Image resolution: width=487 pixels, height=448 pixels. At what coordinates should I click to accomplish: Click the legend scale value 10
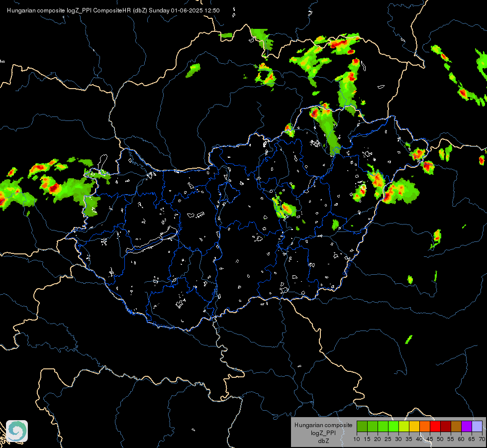coord(357,439)
